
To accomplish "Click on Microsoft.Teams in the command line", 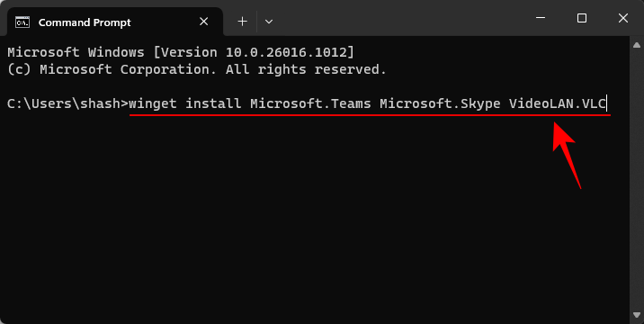I will tap(310, 103).
